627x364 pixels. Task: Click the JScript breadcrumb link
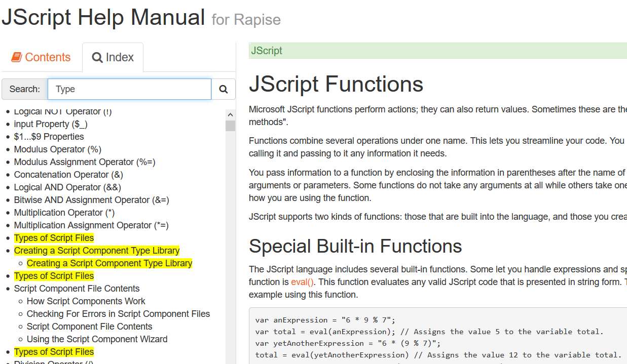click(x=267, y=51)
